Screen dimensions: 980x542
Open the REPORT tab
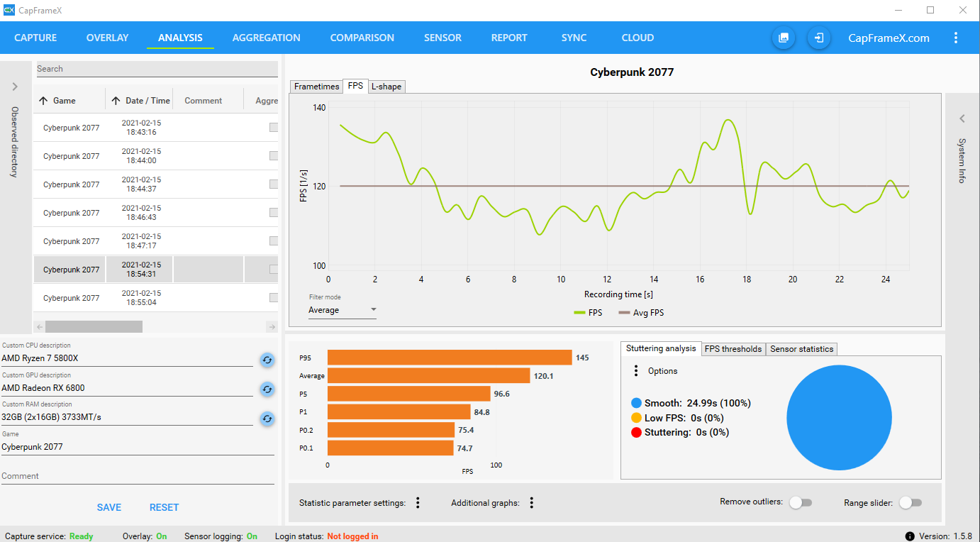coord(509,38)
